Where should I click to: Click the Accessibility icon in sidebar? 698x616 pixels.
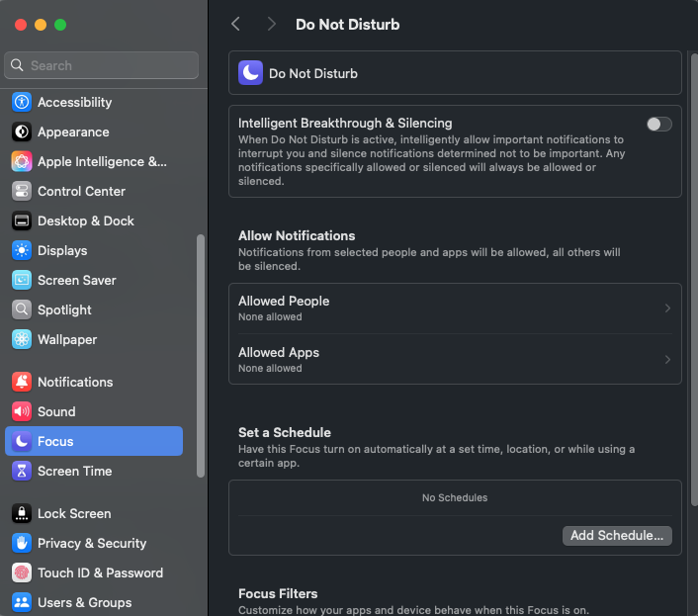(22, 102)
